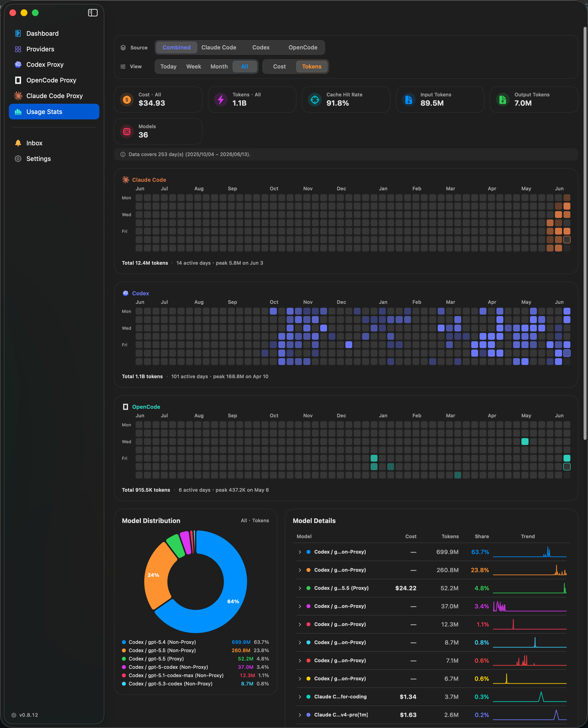The height and width of the screenshot is (728, 588).
Task: Click the info icon beside data coverage
Action: 123,154
